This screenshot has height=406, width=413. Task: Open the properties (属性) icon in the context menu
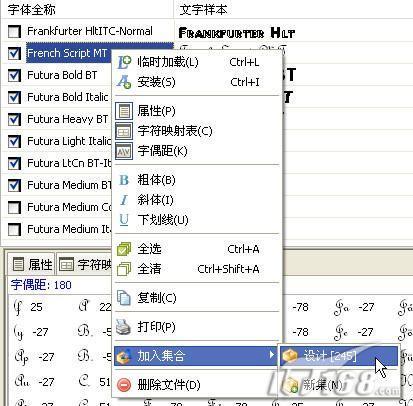124,111
